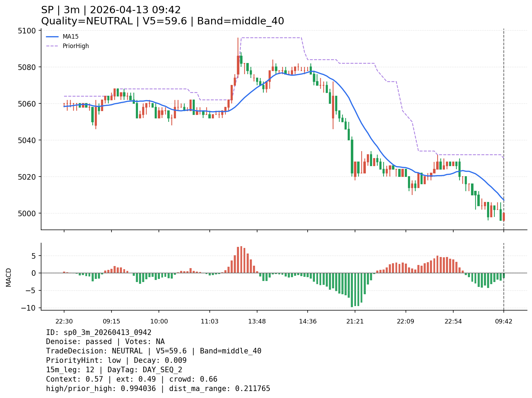Click the 5000 price axis label
This screenshot has height=398, width=532.
click(x=26, y=213)
